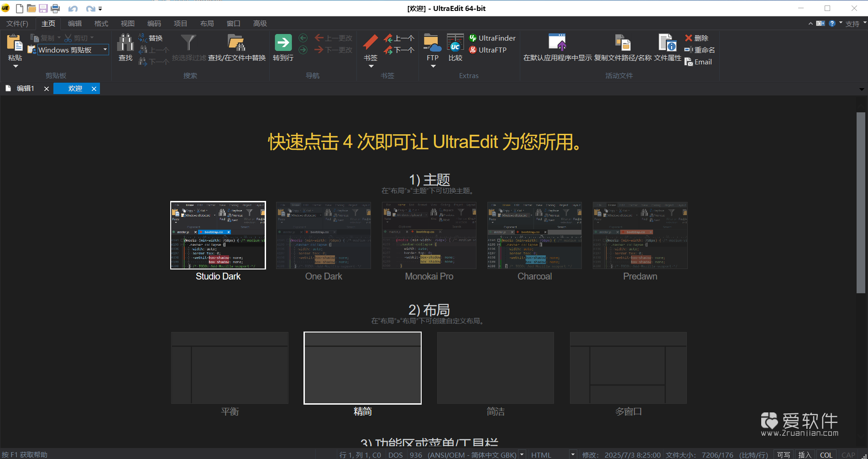Choose the Monokai Pro theme thumbnail
The width and height of the screenshot is (868, 459).
click(429, 235)
